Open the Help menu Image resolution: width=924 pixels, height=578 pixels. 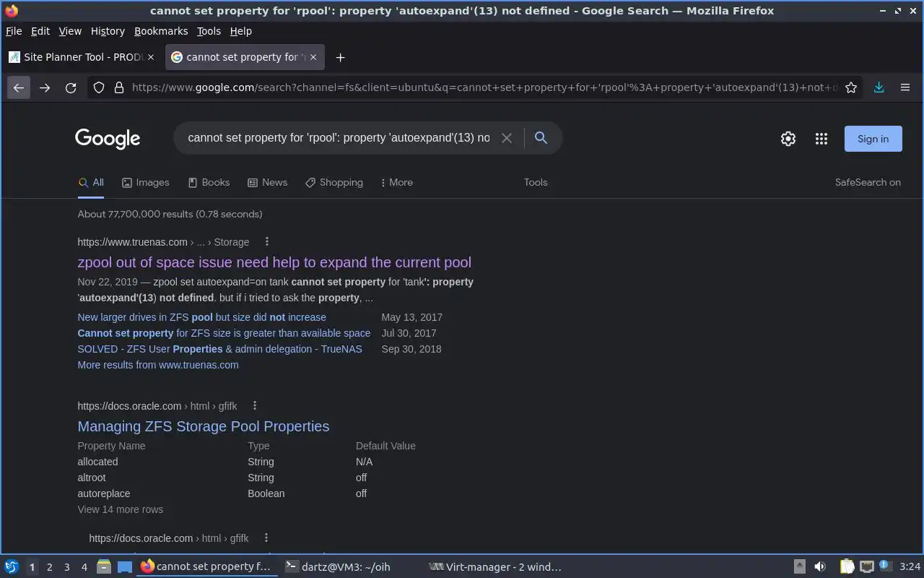coord(241,31)
